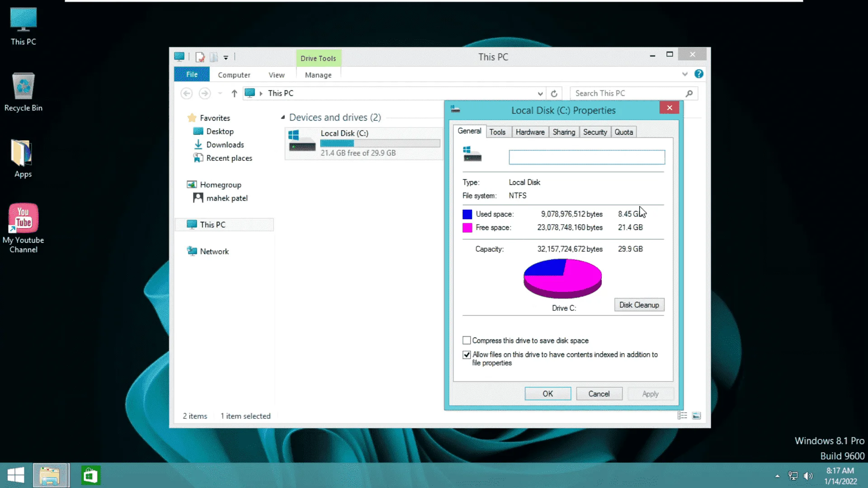Click OK in Properties dialog
Viewport: 868px width, 488px height.
[x=547, y=394]
